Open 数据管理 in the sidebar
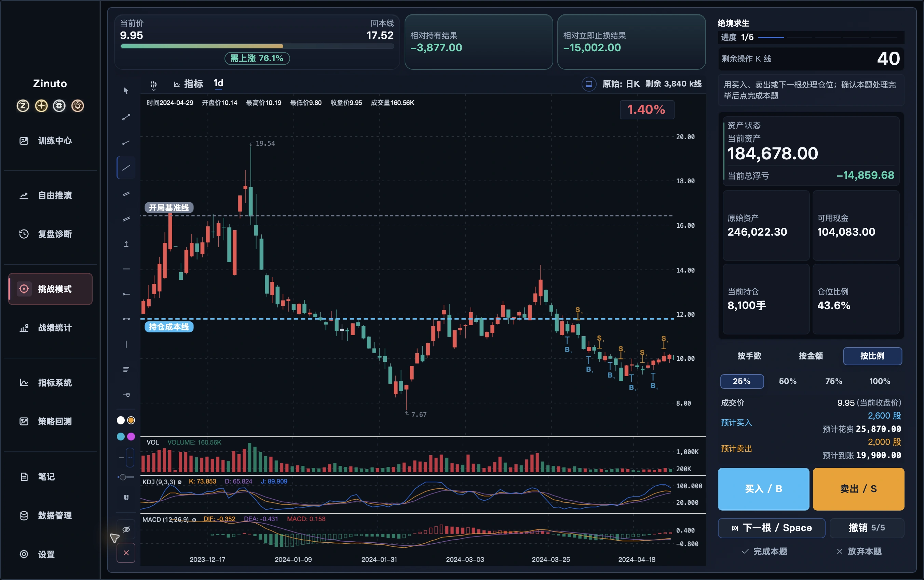The image size is (924, 580). pos(50,516)
